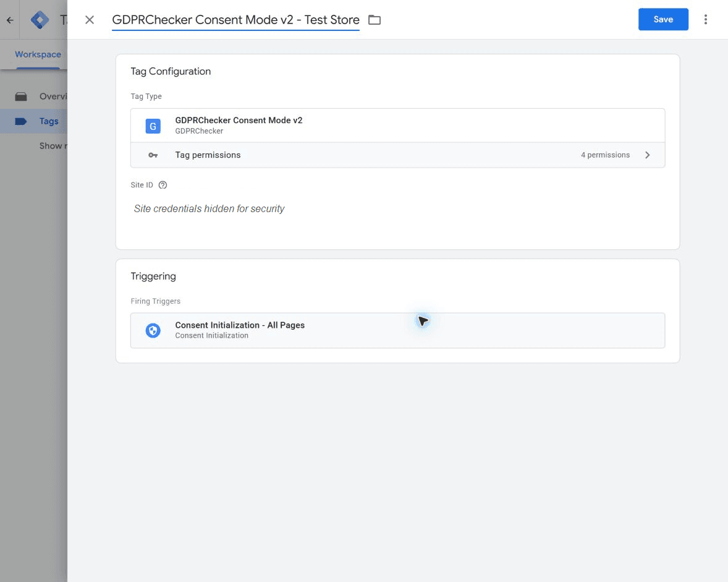Open Consent Initialization - All Pages trigger

pos(397,330)
